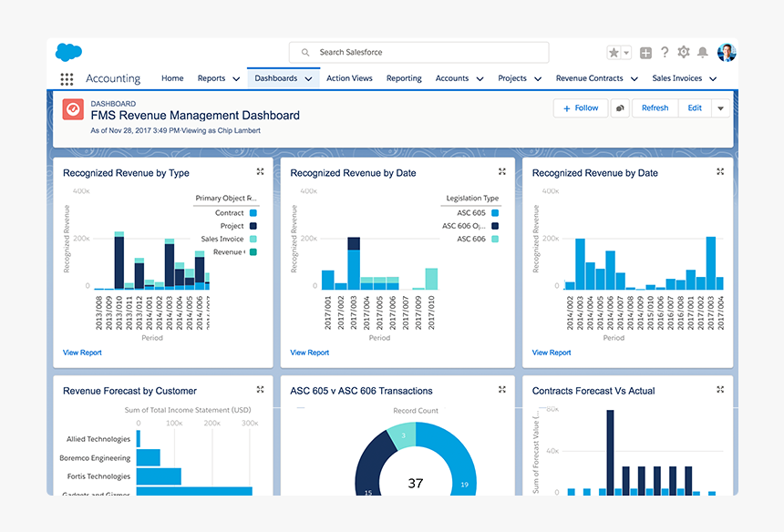Open View Report under rightmost Revenue by Date
Image resolution: width=784 pixels, height=532 pixels.
(552, 353)
